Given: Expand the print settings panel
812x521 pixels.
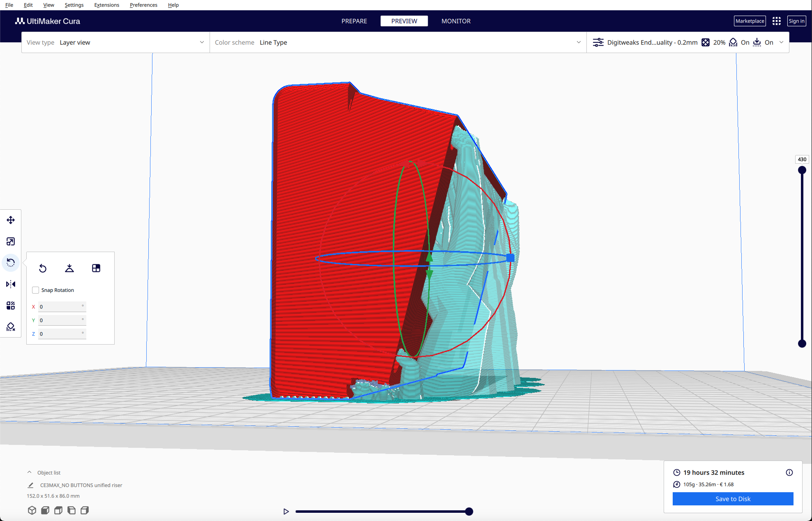Looking at the screenshot, I should click(x=781, y=42).
